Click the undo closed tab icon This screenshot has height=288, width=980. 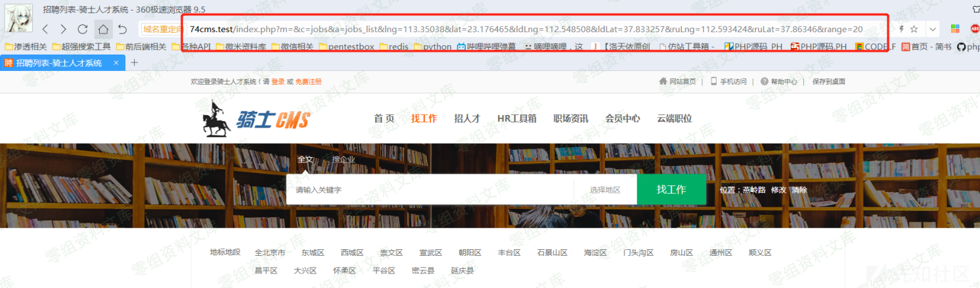tap(122, 30)
